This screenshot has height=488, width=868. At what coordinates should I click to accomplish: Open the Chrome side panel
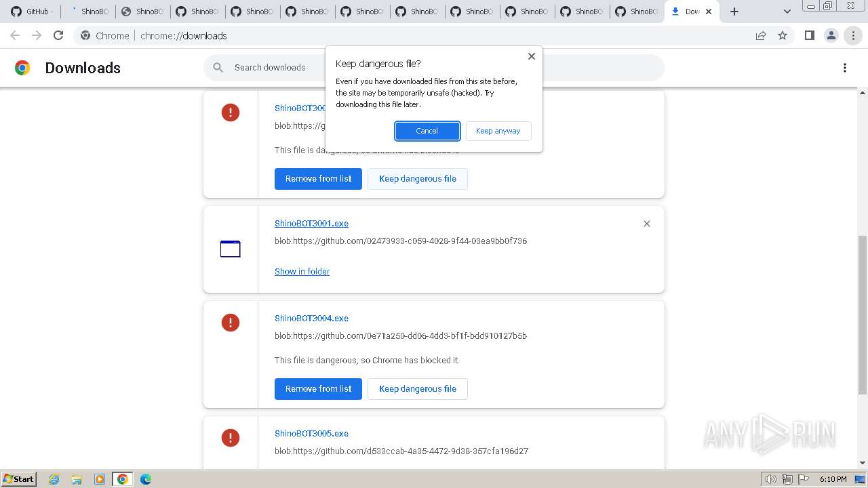pos(809,36)
